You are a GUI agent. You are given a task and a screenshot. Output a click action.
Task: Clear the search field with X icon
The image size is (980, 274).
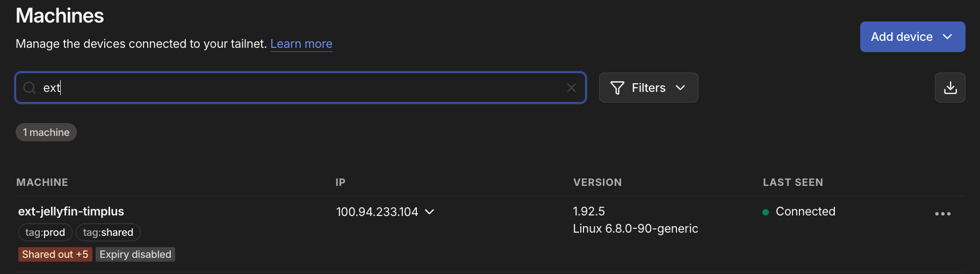pyautogui.click(x=571, y=88)
